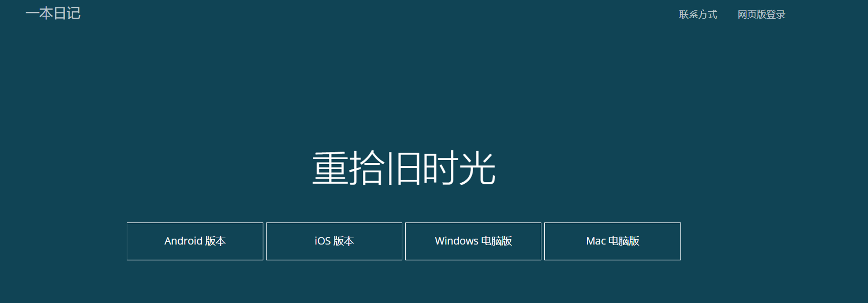Open the 网页版登录 web login link
This screenshot has height=303, width=868.
[761, 14]
